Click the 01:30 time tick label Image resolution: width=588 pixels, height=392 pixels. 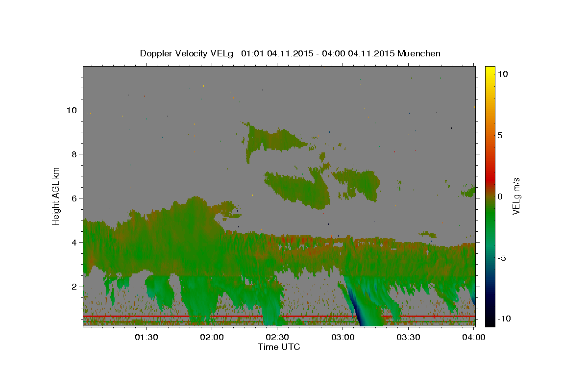(x=147, y=337)
